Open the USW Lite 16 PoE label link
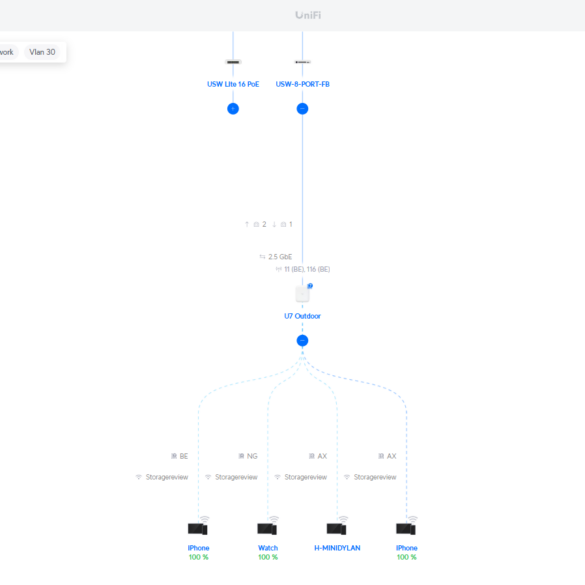Screen dimensions: 585x585 click(x=233, y=84)
